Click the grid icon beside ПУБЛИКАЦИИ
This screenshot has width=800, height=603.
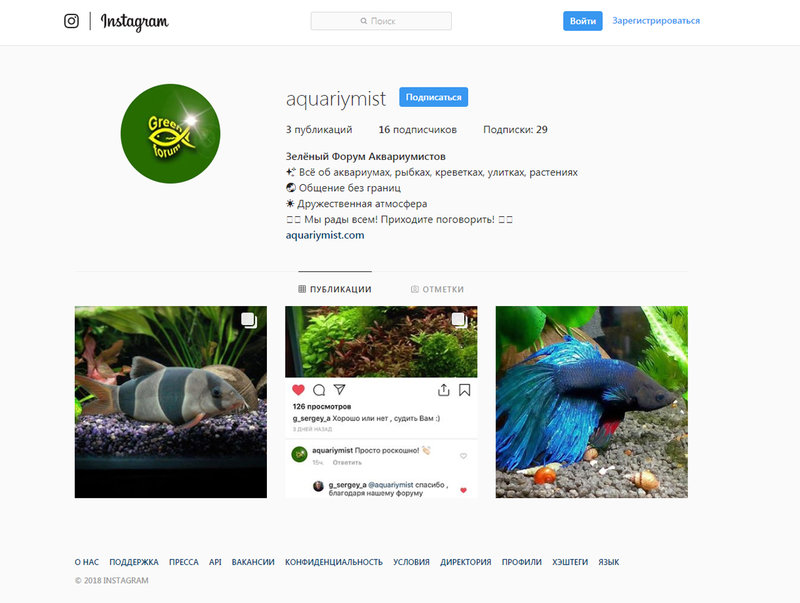(302, 289)
